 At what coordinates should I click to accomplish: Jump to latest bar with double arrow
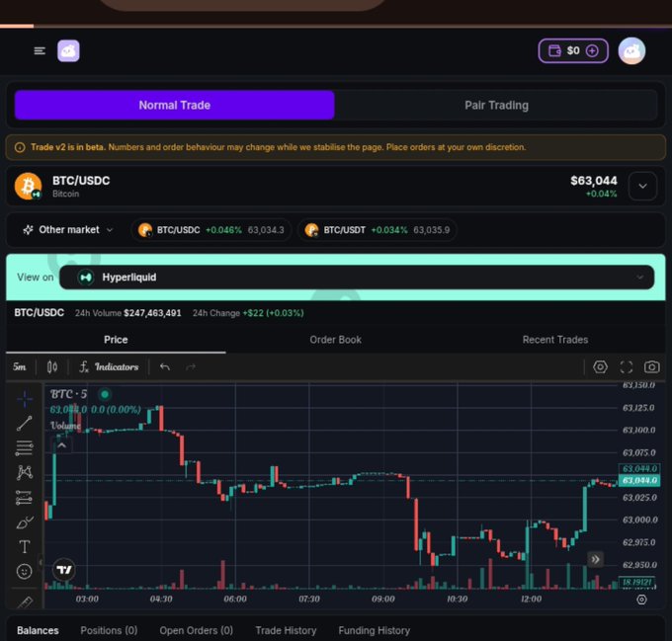pos(595,559)
